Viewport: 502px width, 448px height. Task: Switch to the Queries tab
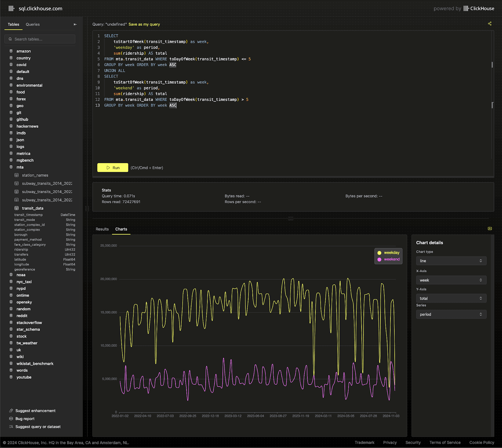[x=33, y=24]
